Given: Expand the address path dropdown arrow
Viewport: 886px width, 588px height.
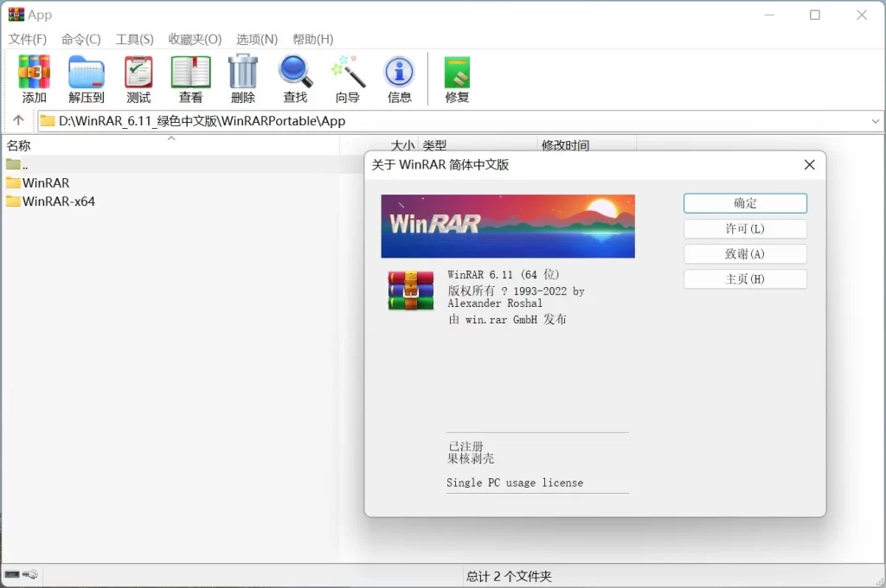Looking at the screenshot, I should [x=876, y=121].
